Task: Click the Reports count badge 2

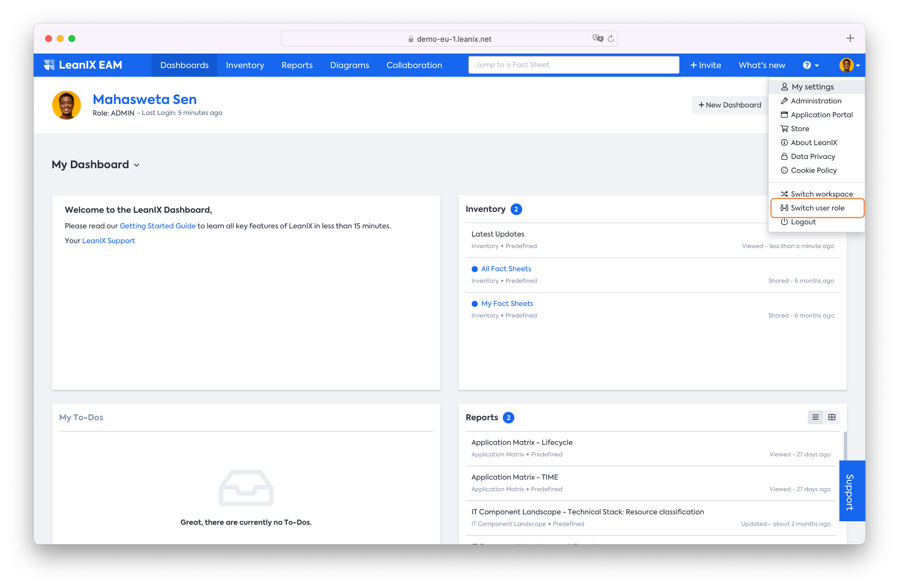Action: tap(508, 417)
